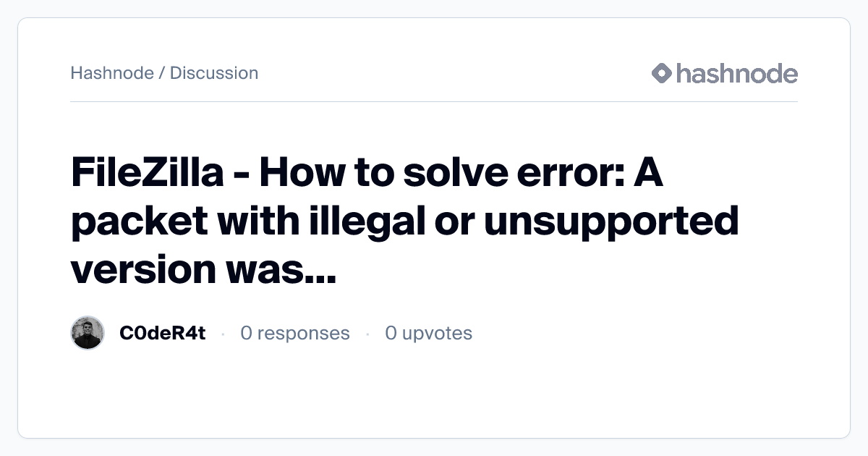Click the word 'unsupported' in the headline

(611, 222)
